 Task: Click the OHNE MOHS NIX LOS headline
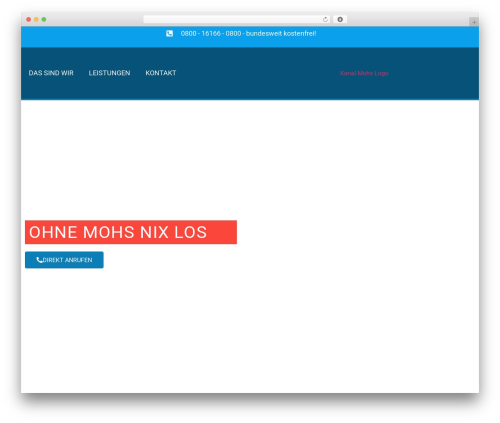pos(131,232)
